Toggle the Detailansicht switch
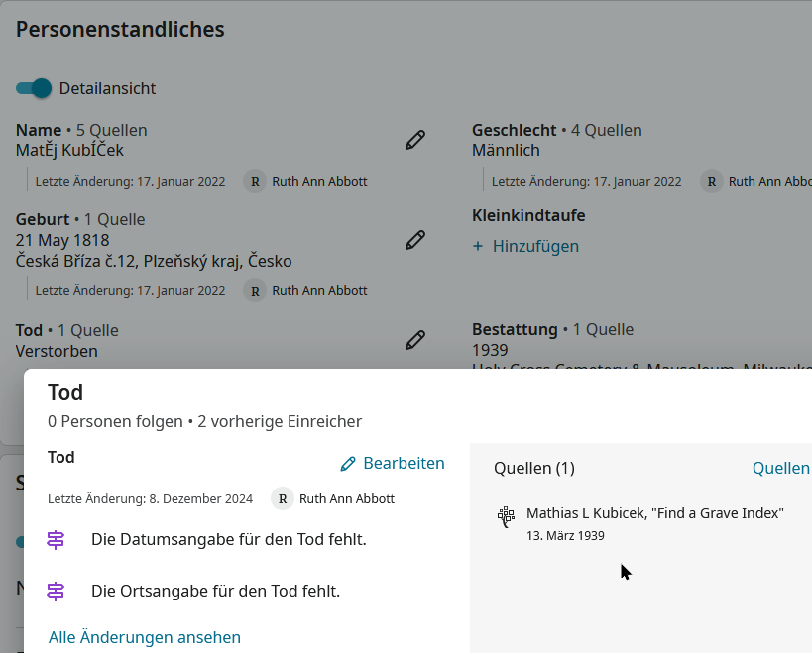Viewport: 812px width, 653px height. (34, 88)
